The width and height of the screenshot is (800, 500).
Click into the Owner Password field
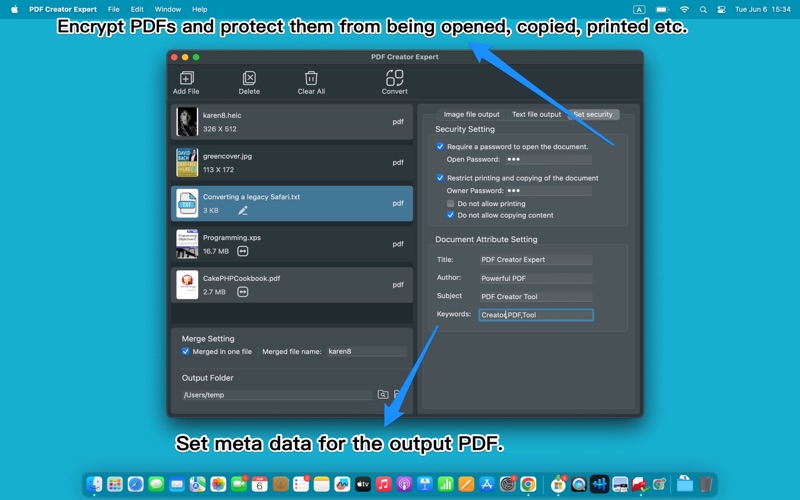tap(548, 191)
